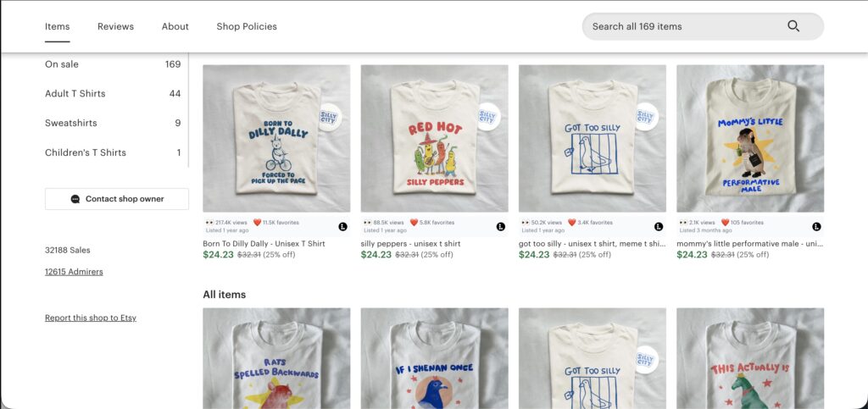Image resolution: width=868 pixels, height=409 pixels.
Task: Show the Children's T Shirts section
Action: click(x=86, y=152)
